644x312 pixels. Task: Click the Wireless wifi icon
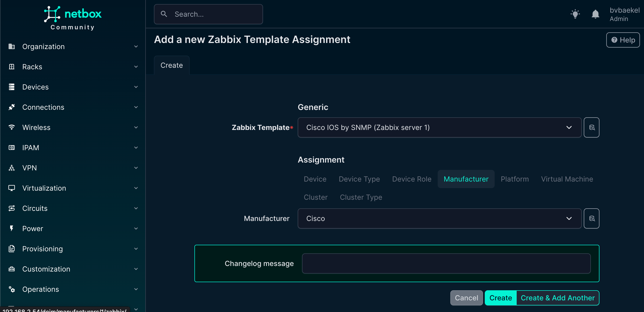12,127
